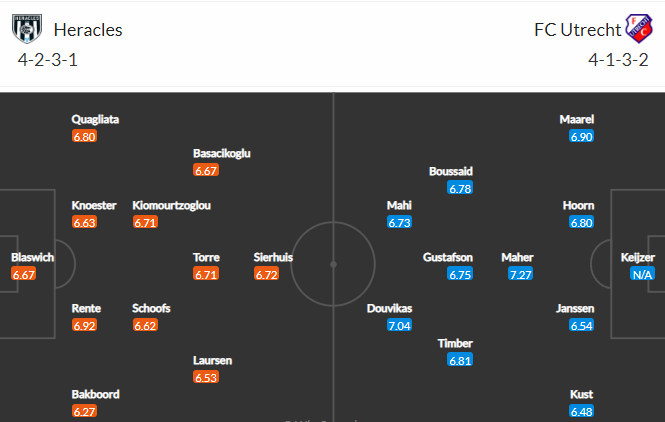Click the FC Utrecht 4-1-3-2 formation text
This screenshot has width=665, height=422.
618,60
